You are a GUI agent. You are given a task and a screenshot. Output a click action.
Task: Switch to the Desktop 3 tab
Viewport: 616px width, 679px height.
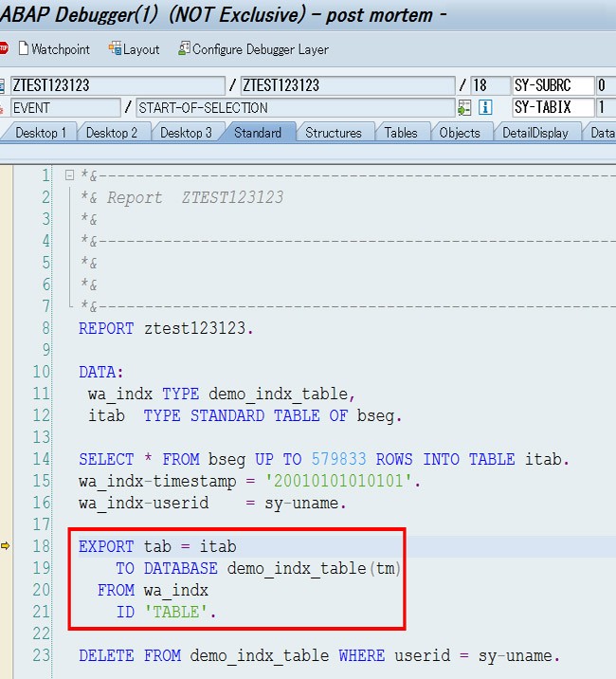pyautogui.click(x=186, y=133)
